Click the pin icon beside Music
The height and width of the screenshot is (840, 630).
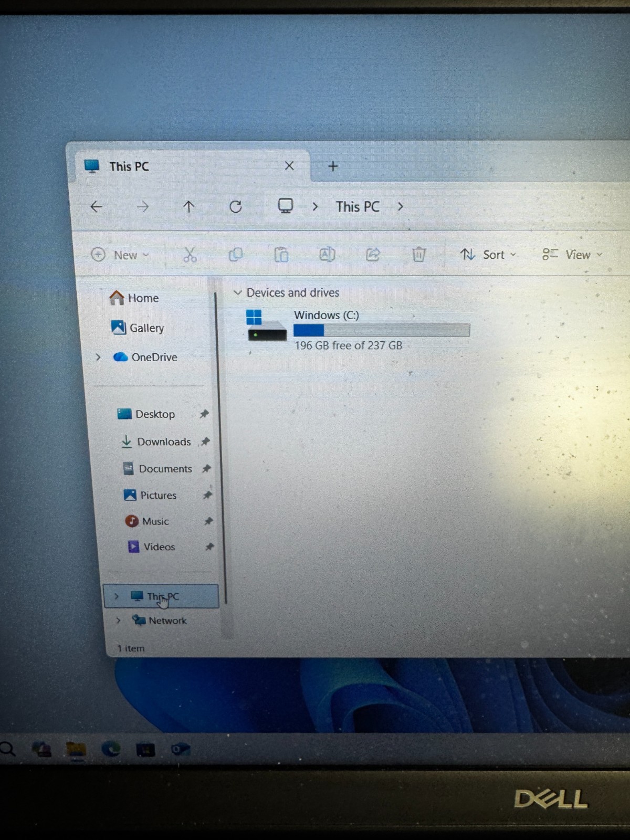208,521
